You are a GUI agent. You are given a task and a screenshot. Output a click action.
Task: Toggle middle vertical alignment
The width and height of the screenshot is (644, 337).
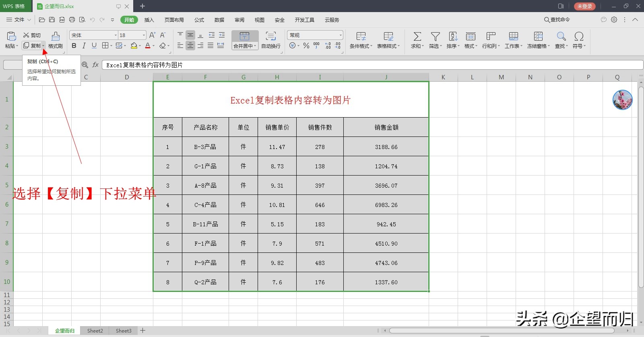click(x=190, y=35)
